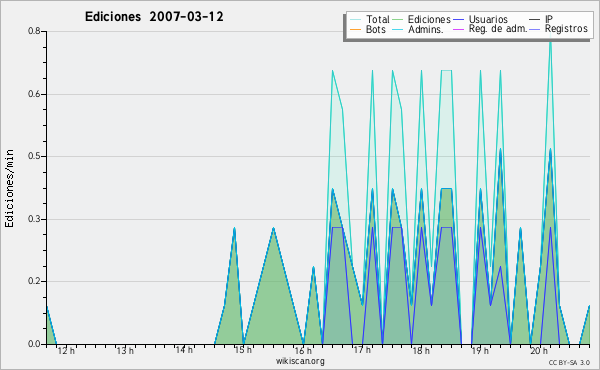
Task: Click the 0.8 y-axis value
Action: [34, 31]
